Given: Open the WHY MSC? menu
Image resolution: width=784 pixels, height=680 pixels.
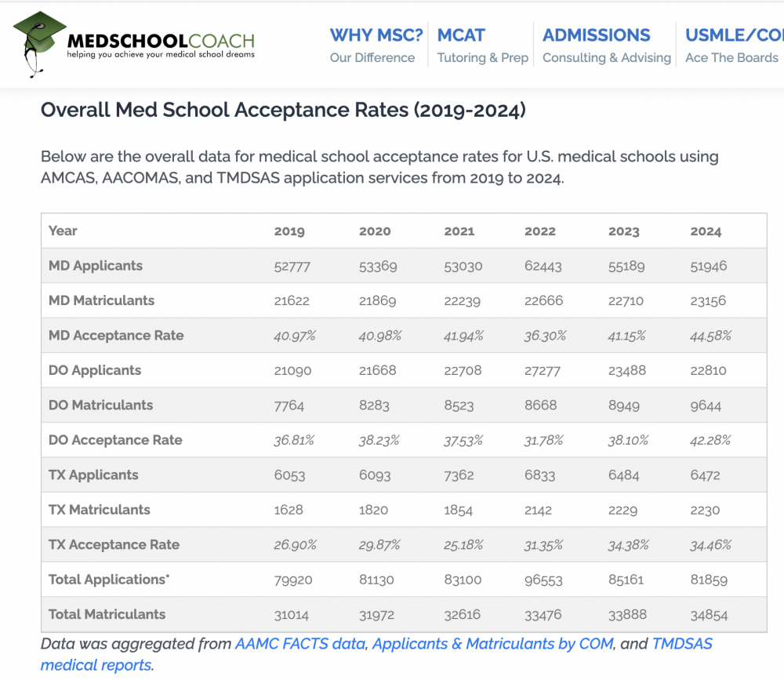Looking at the screenshot, I should 376,45.
